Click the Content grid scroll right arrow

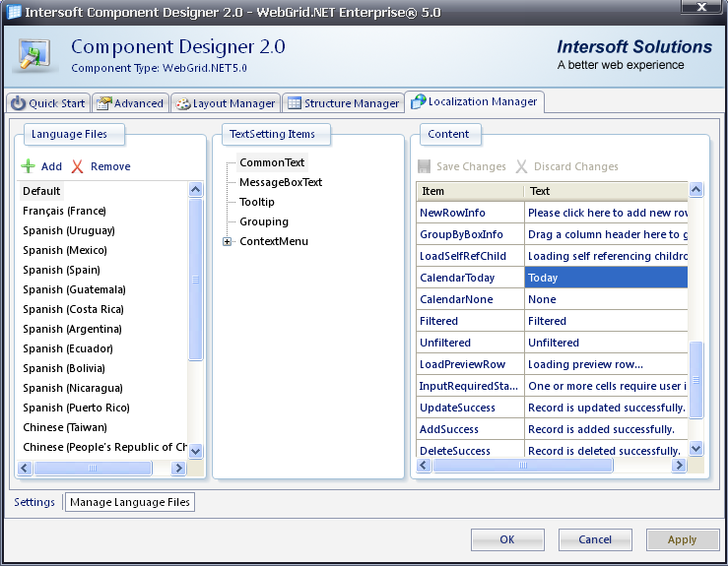coord(680,465)
